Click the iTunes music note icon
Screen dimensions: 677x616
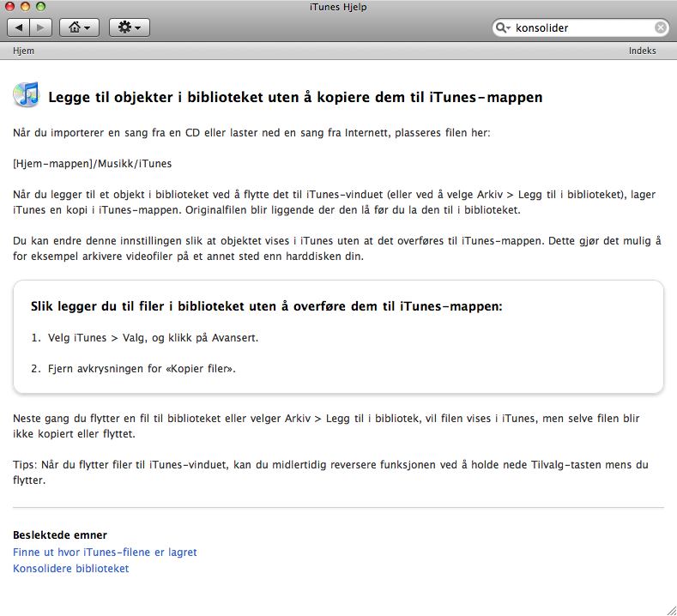pyautogui.click(x=27, y=94)
